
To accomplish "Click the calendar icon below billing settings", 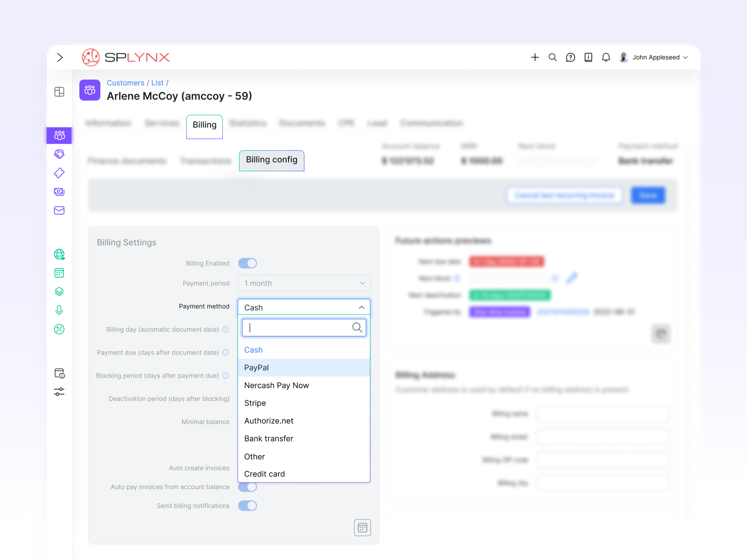I will (362, 528).
